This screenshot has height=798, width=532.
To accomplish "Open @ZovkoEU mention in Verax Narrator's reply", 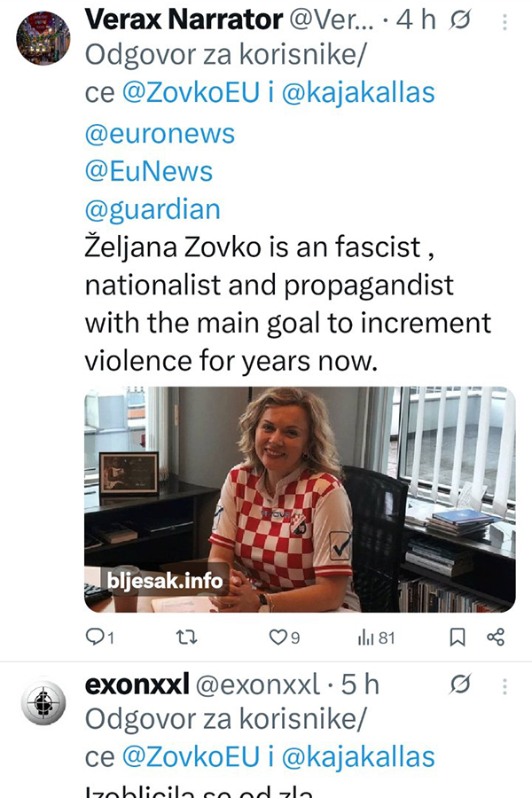I will [x=190, y=93].
